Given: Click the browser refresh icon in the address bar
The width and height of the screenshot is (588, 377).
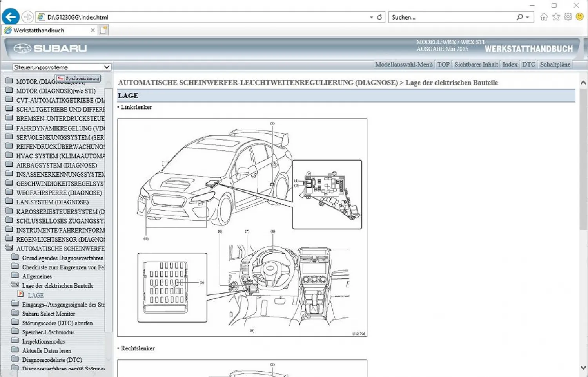Looking at the screenshot, I should pyautogui.click(x=379, y=17).
